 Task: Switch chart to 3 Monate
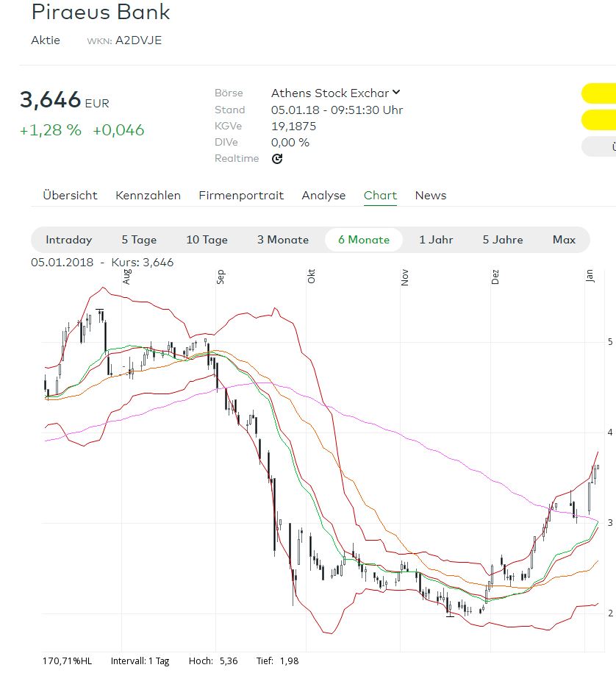tap(283, 240)
